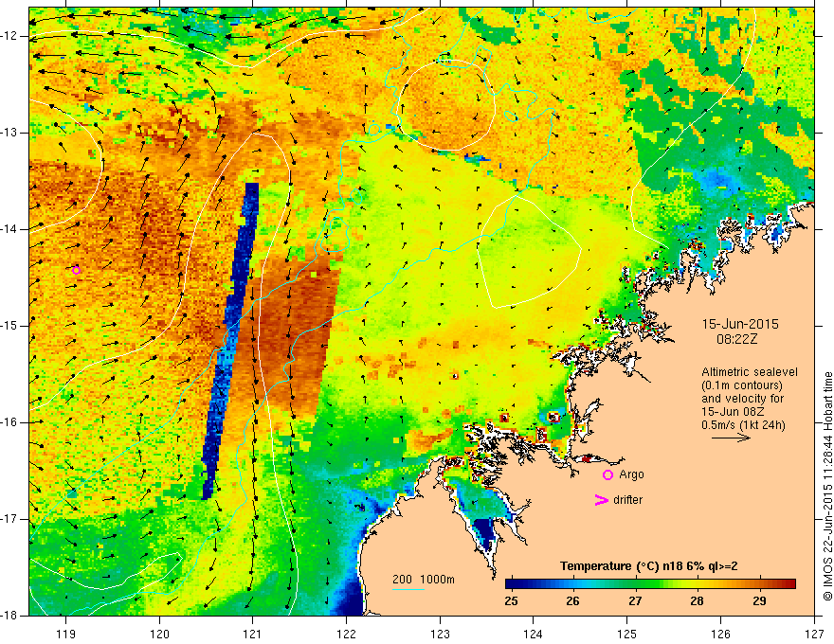Click the cyan bathymetry legend line

408,589
